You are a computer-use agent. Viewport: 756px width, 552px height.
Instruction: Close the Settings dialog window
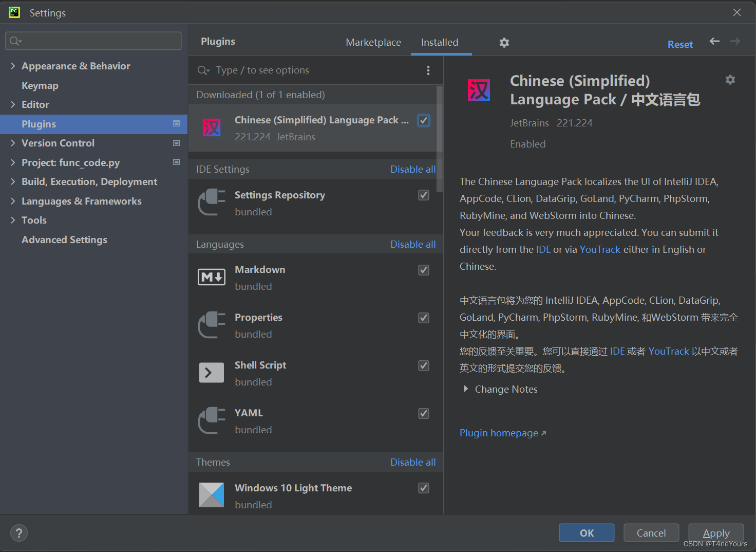[x=737, y=12]
